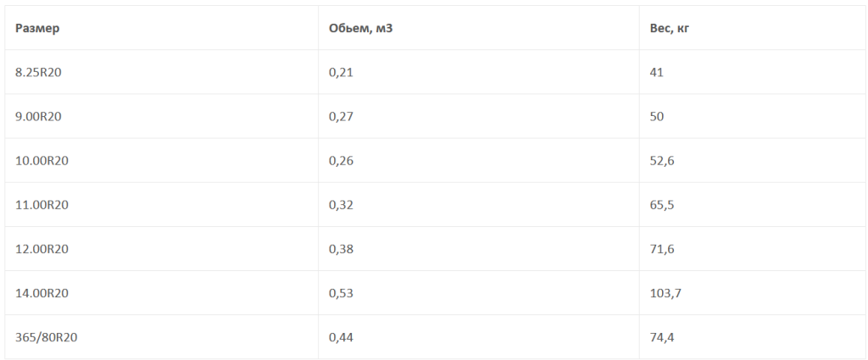Click the weight value 65,5
This screenshot has width=868, height=360.
click(662, 204)
